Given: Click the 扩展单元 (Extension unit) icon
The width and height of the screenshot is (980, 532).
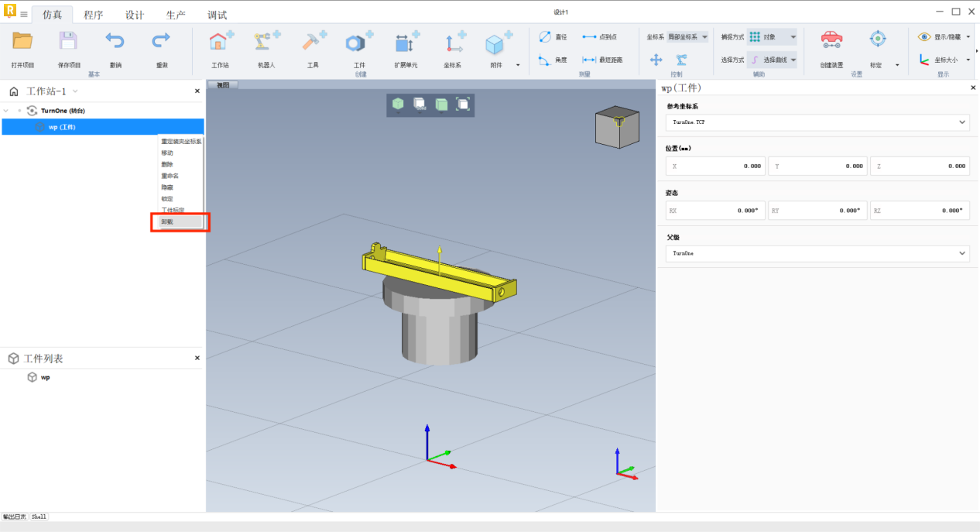Looking at the screenshot, I should point(406,43).
